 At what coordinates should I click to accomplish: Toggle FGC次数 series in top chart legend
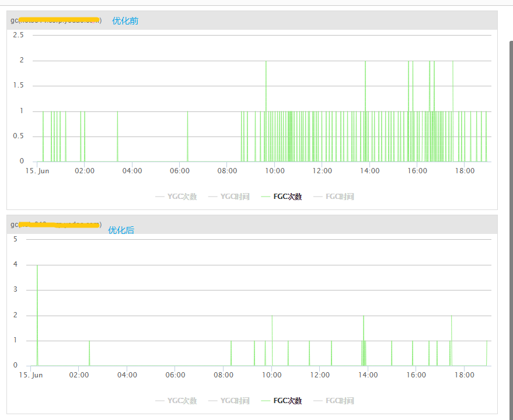282,197
